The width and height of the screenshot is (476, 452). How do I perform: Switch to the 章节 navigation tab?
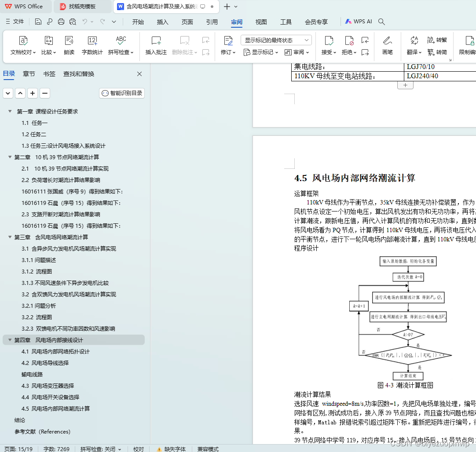tap(29, 74)
